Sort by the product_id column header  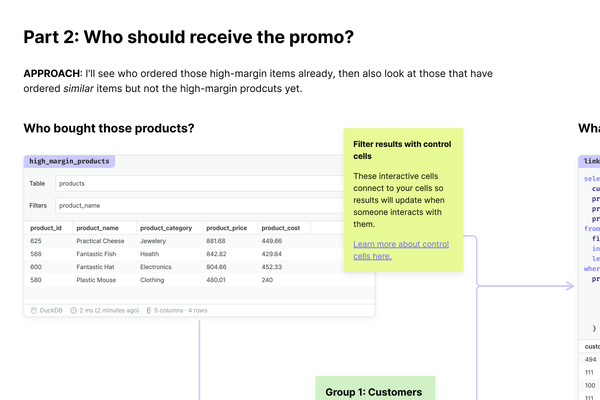click(x=46, y=228)
